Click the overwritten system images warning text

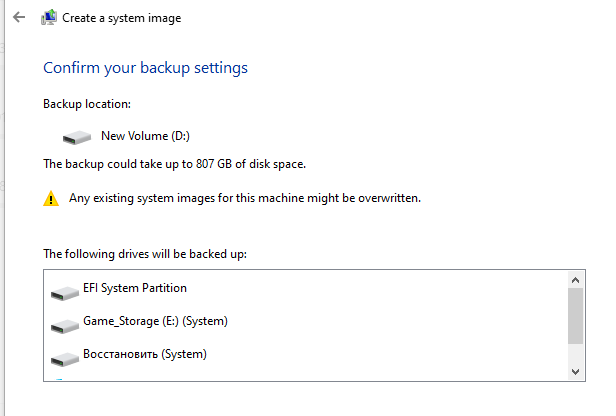tap(245, 198)
